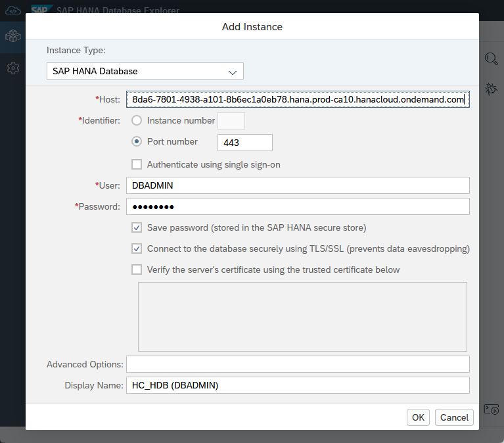Click the User field containing DBADMIN
Viewport: 504px width, 443px height.
pos(298,185)
